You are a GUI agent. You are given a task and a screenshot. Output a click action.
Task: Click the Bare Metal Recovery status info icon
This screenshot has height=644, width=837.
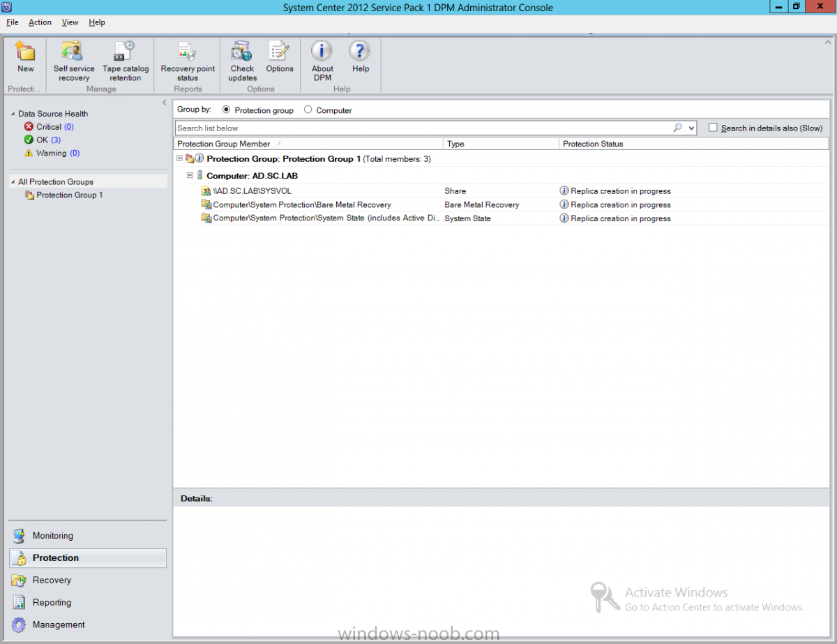(x=564, y=204)
